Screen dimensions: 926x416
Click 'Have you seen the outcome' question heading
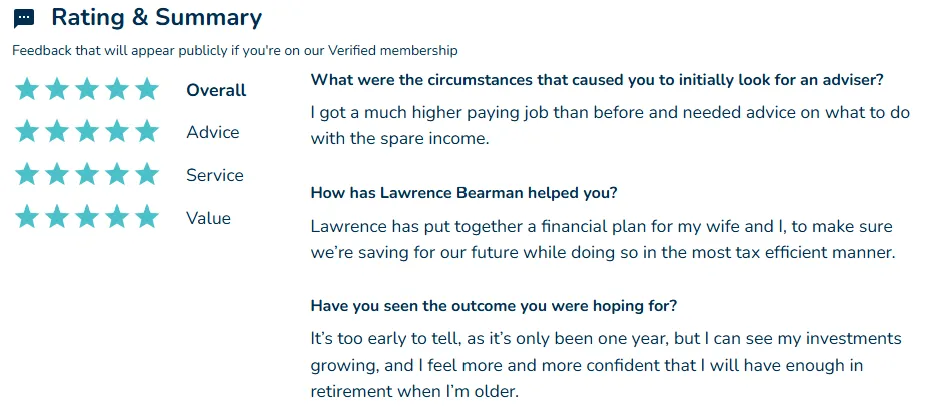[494, 306]
